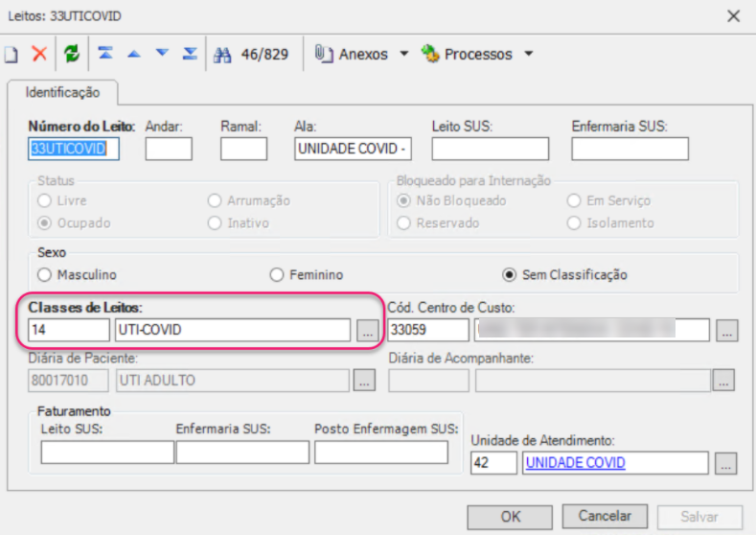Jump to the last record
756x535 pixels.
pos(190,53)
